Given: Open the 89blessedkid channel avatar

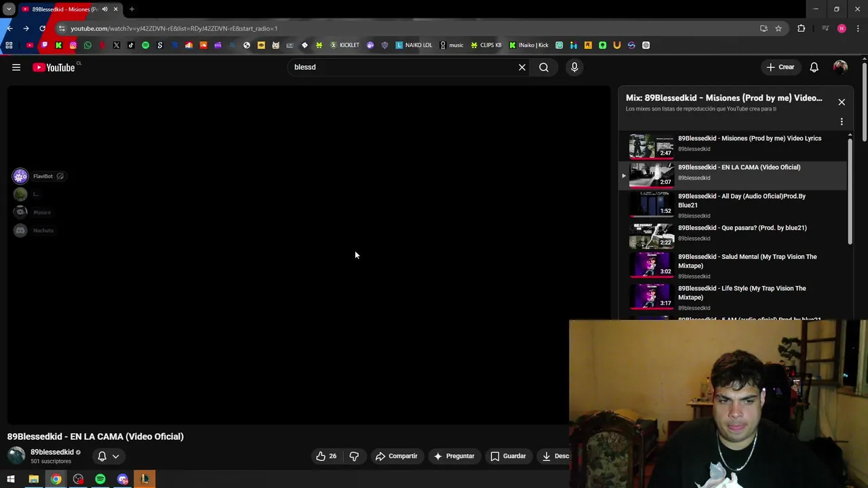Looking at the screenshot, I should pos(16,455).
